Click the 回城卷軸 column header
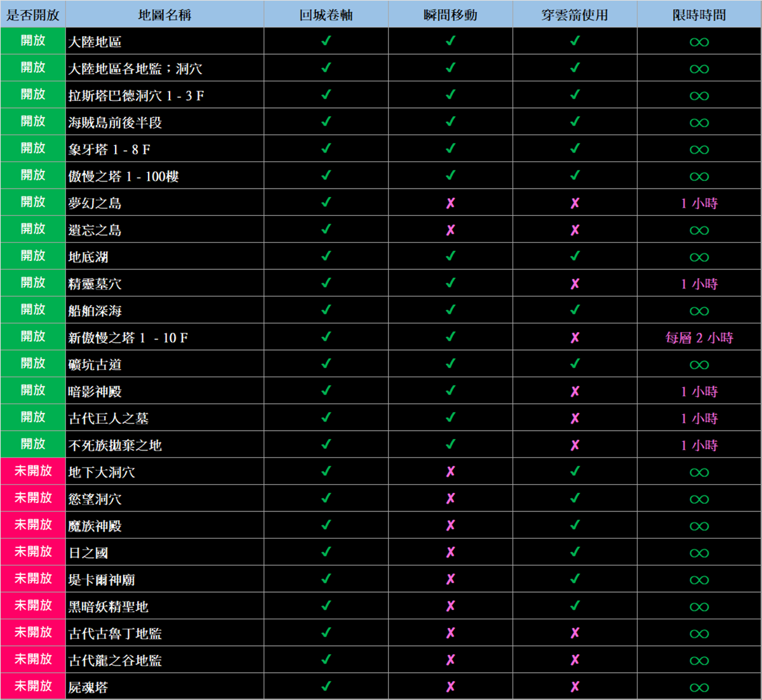Image resolution: width=762 pixels, height=700 pixels. click(326, 15)
